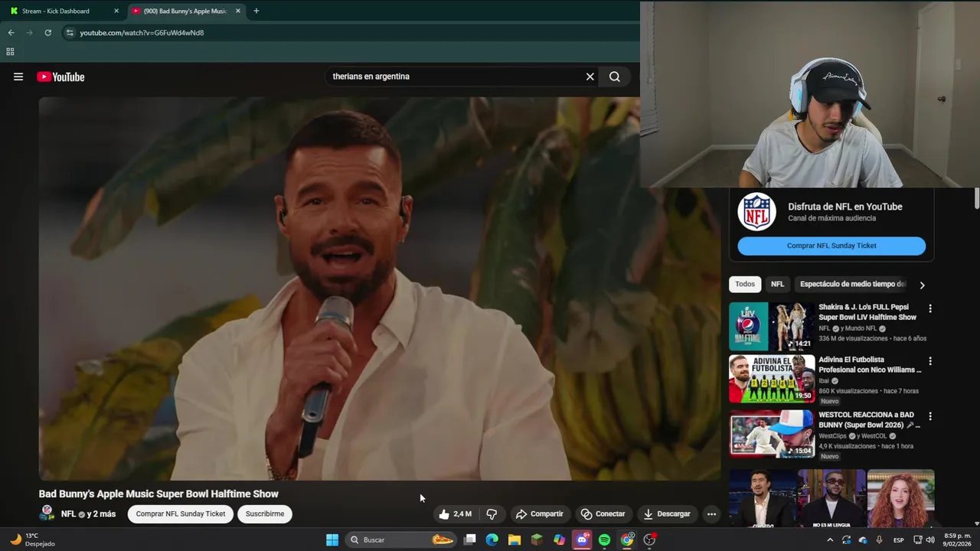Click the Conectar button
This screenshot has height=551, width=980.
(603, 514)
